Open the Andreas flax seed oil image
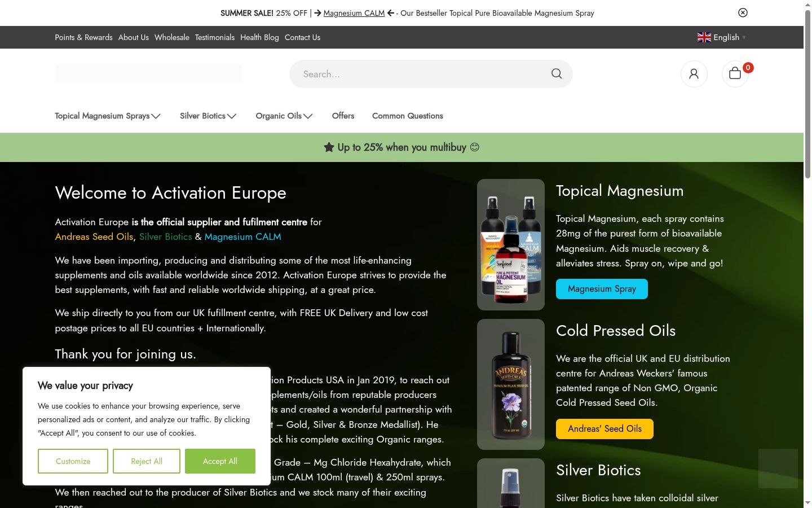812x508 pixels. (511, 384)
